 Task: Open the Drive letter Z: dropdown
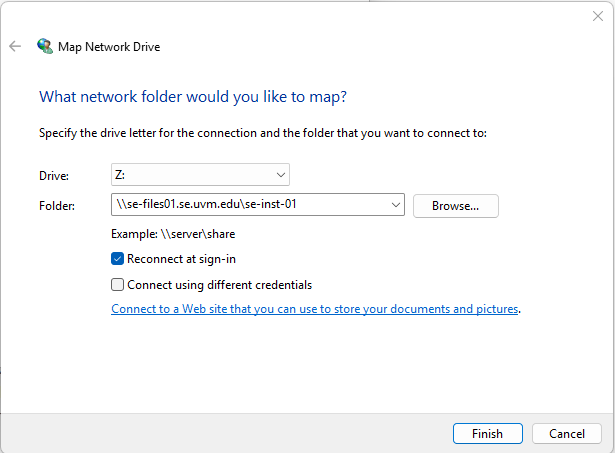click(x=199, y=175)
